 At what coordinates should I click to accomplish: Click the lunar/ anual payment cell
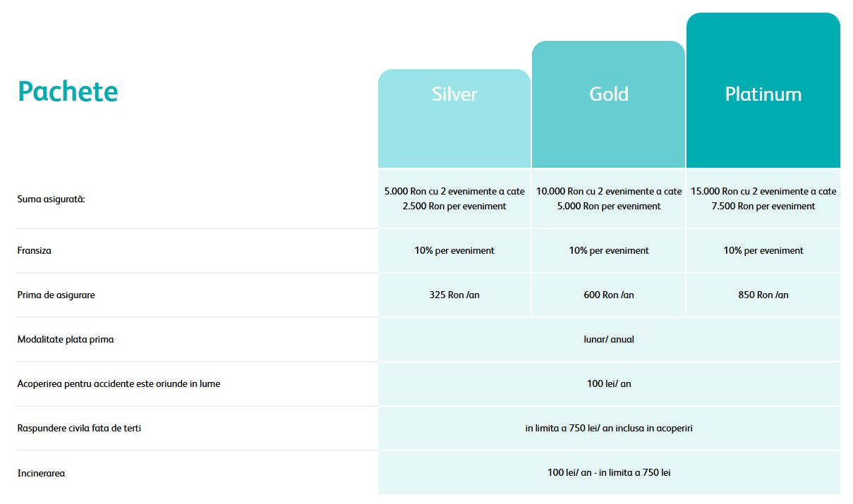(x=609, y=340)
